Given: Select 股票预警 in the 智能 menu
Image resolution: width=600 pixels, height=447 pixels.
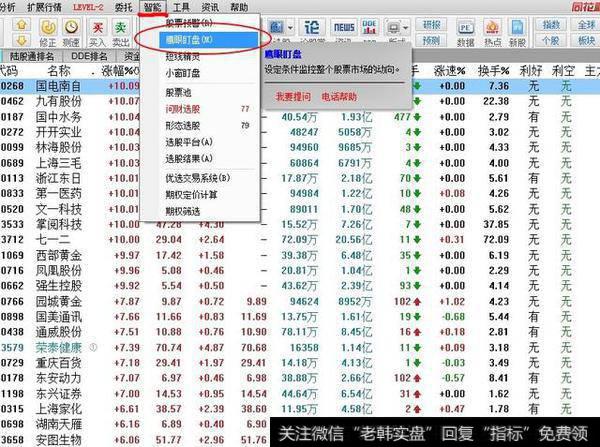Looking at the screenshot, I should (x=209, y=23).
